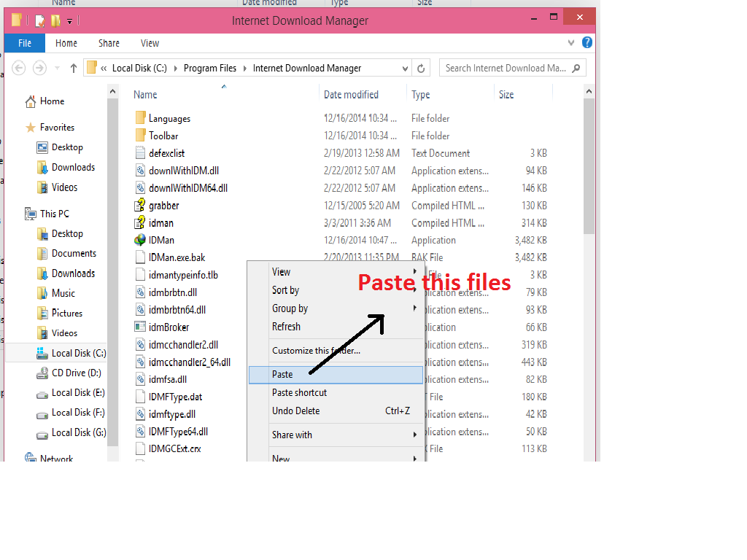Click Local Disk (C:) breadcrumb
This screenshot has height=560, width=747.
(x=139, y=68)
